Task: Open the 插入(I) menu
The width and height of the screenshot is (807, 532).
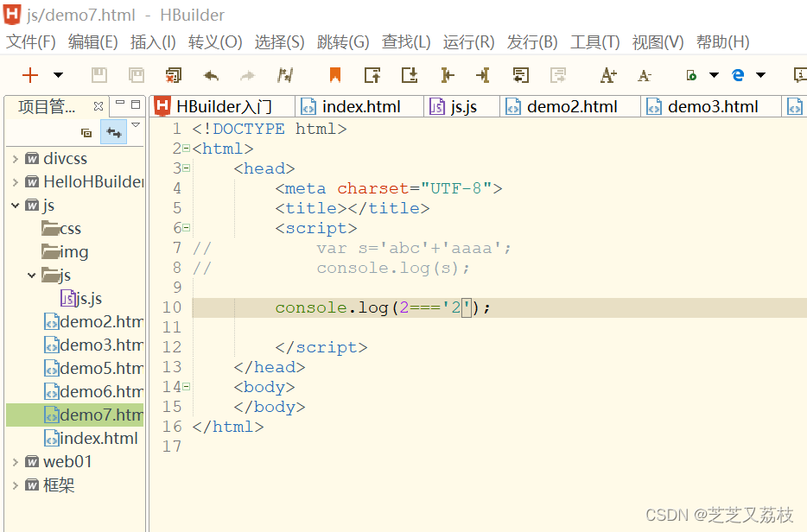Action: (153, 41)
